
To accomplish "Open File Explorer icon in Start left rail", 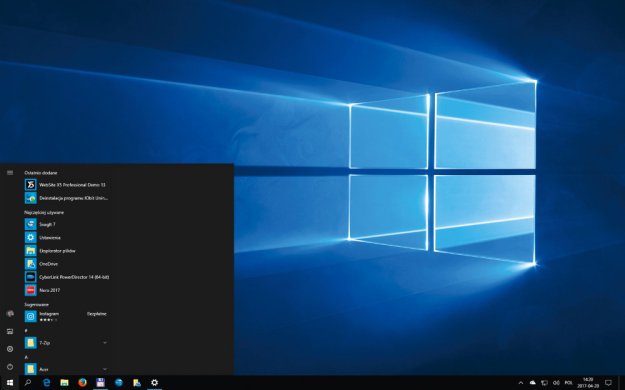I will [10, 331].
